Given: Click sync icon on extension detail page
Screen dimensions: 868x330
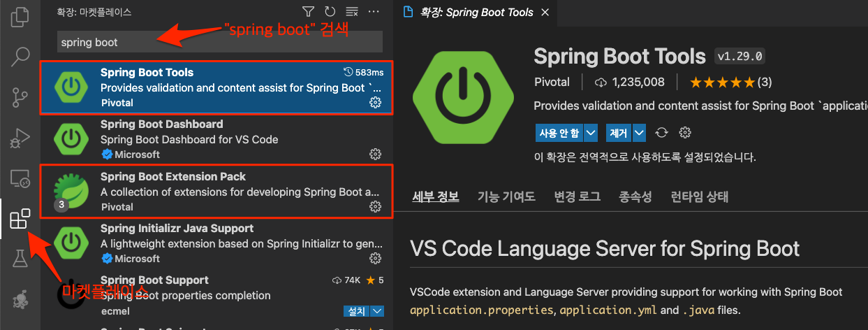Looking at the screenshot, I should (x=663, y=133).
